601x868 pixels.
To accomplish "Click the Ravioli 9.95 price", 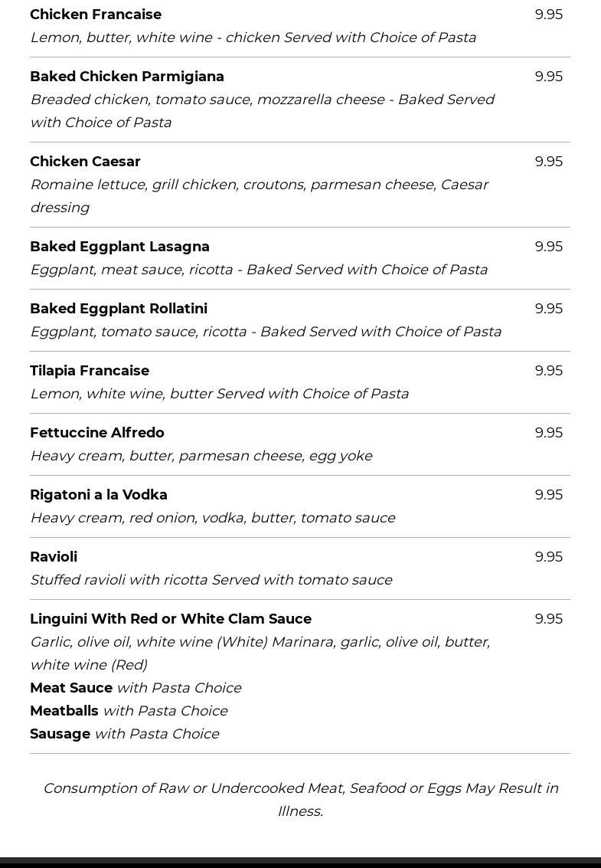I will pos(548,557).
